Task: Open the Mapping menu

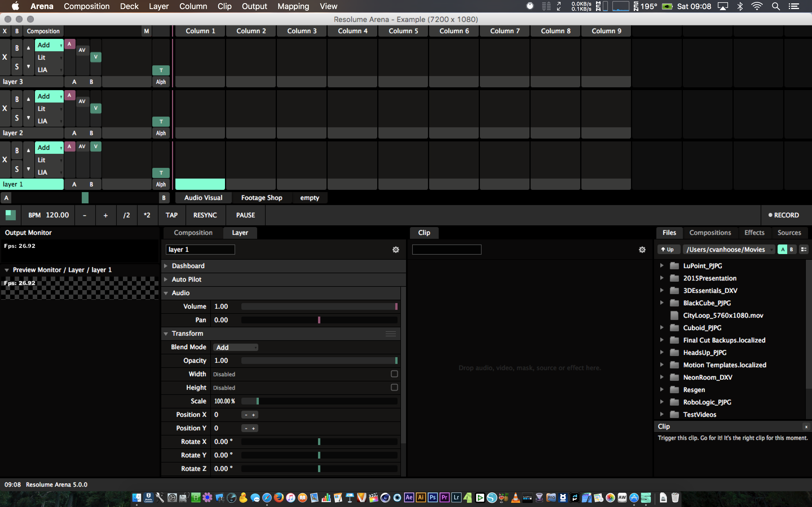Action: point(293,6)
